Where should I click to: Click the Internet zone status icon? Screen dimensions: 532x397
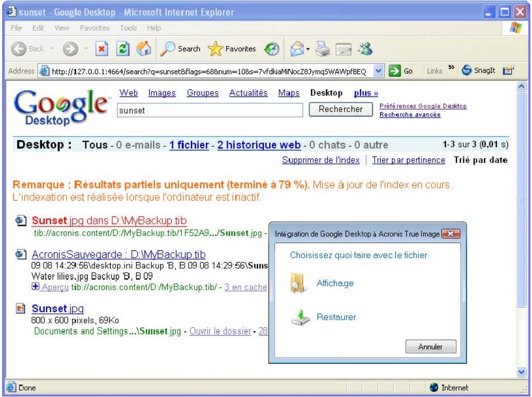pos(434,387)
